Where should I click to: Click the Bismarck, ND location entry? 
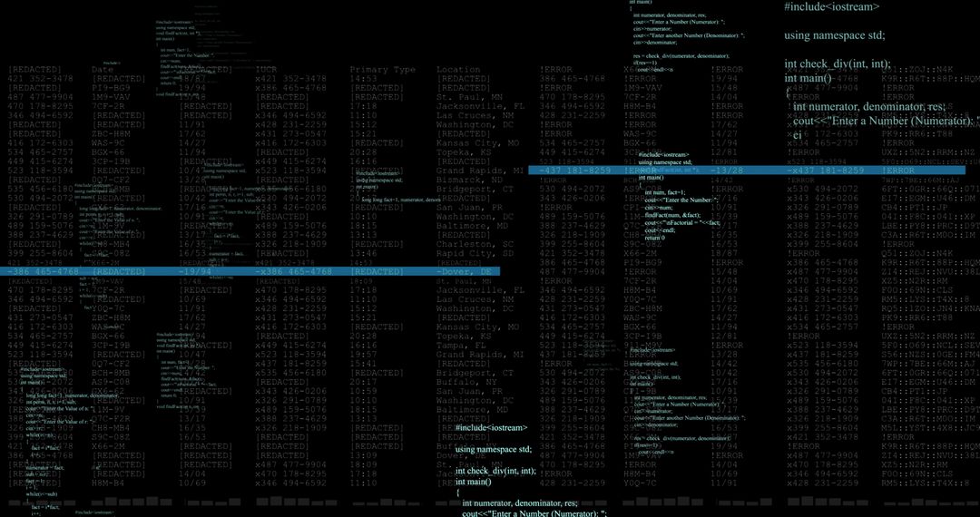[x=469, y=180]
